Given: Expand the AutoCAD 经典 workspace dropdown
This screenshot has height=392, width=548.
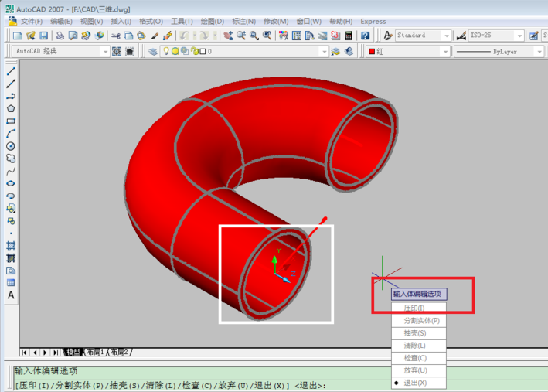Looking at the screenshot, I should click(62, 52).
